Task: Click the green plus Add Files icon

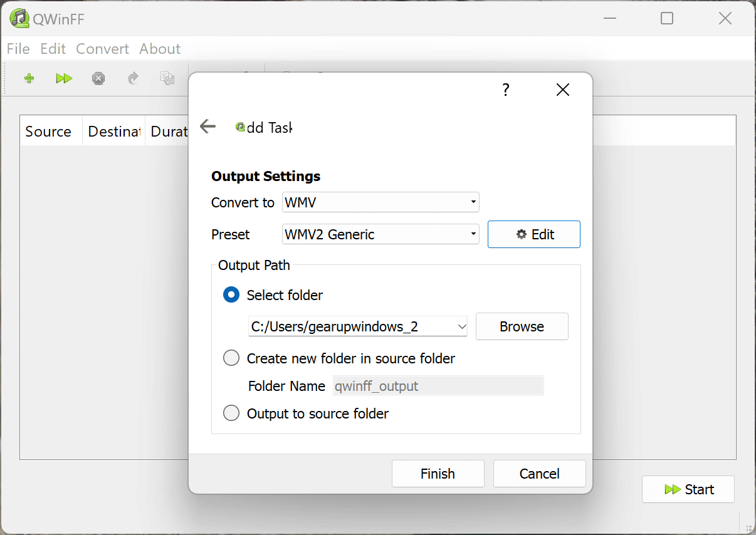Action: point(29,78)
